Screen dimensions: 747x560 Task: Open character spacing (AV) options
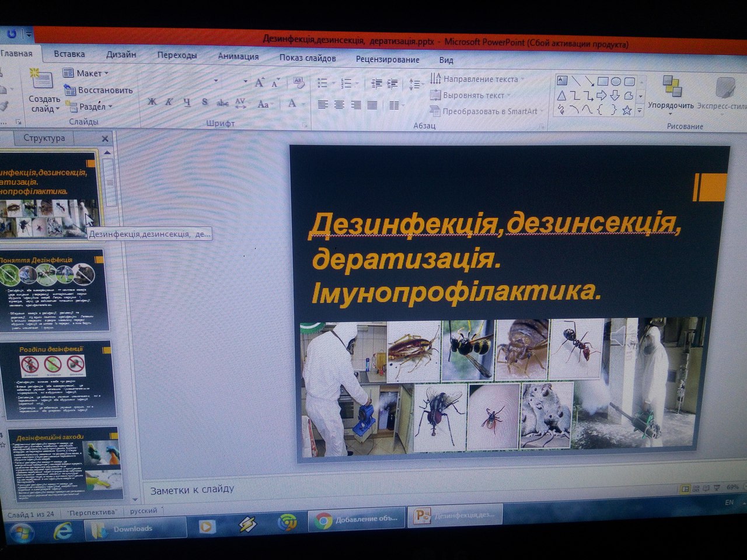coord(240,103)
